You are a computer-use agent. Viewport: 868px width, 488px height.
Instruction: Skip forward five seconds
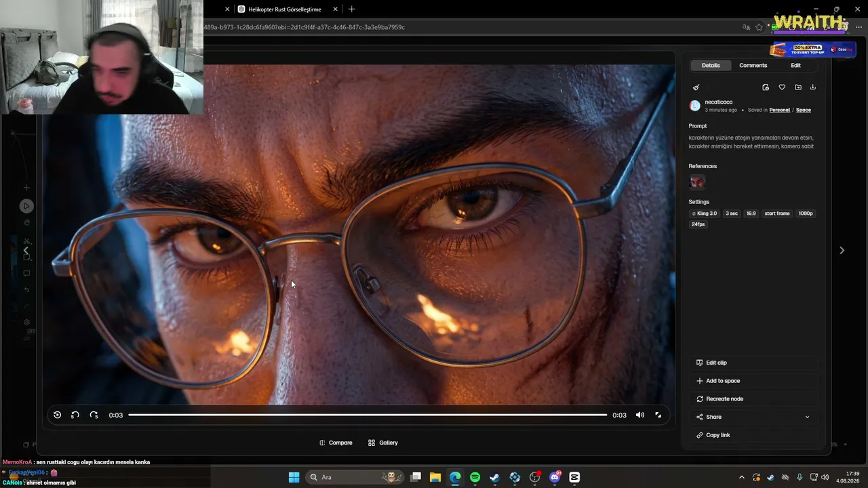point(94,415)
